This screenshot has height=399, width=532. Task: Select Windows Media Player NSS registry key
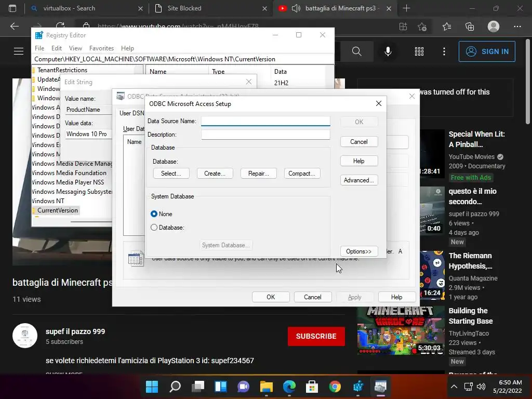(68, 182)
